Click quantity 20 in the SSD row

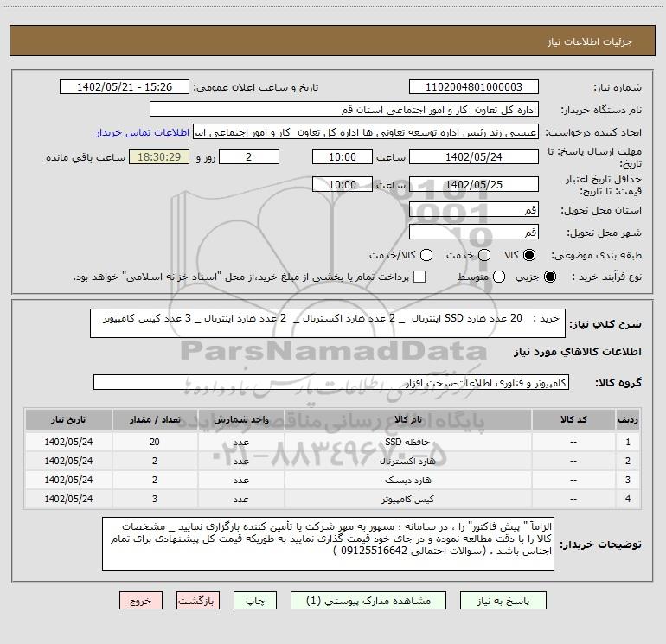[x=155, y=442]
